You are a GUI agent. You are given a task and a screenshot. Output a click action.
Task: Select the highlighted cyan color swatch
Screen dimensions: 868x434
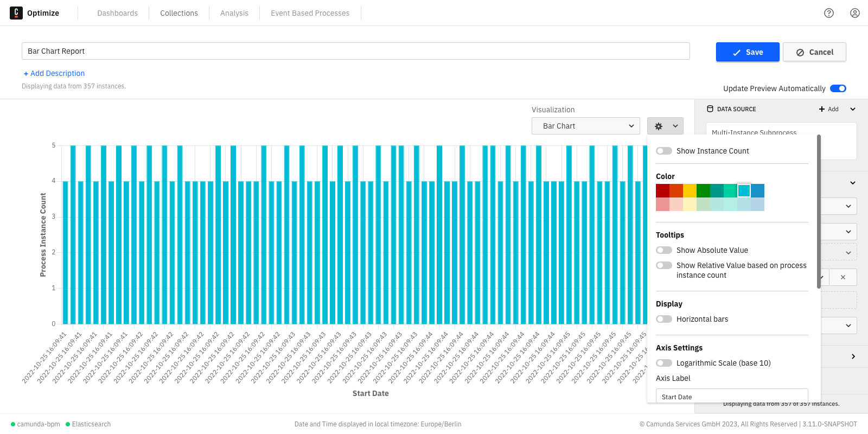click(x=744, y=190)
